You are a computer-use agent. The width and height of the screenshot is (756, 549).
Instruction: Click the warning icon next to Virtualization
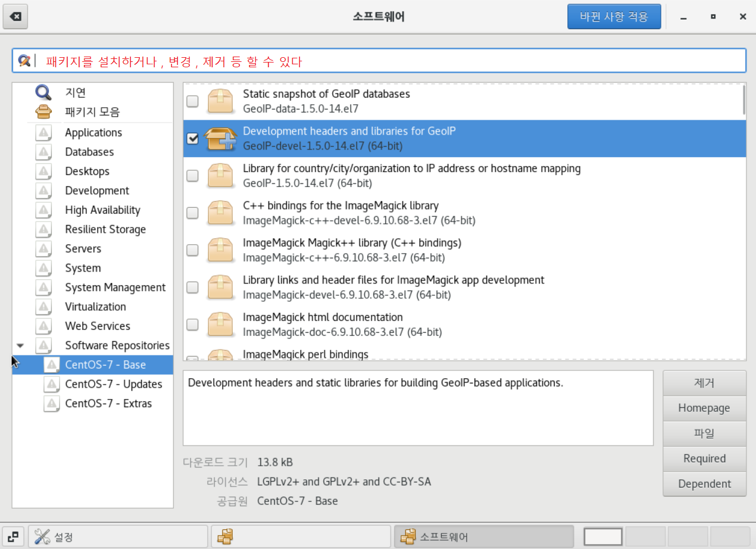tap(43, 307)
